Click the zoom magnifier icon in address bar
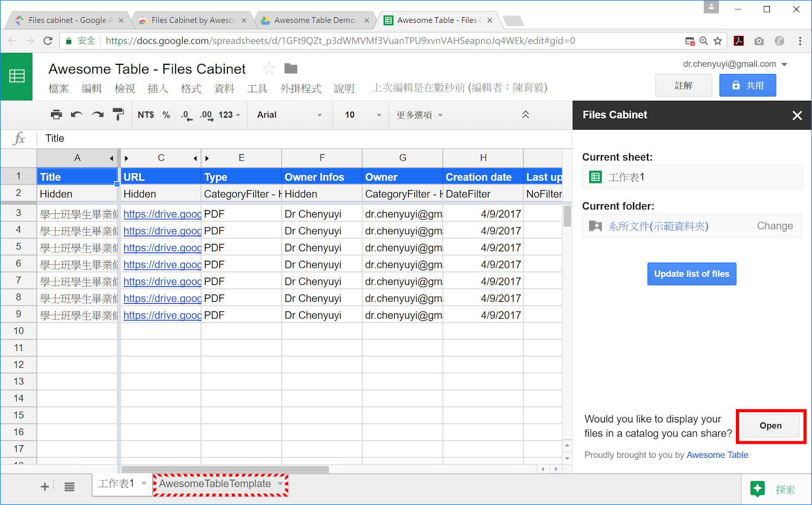This screenshot has height=505, width=812. point(703,41)
